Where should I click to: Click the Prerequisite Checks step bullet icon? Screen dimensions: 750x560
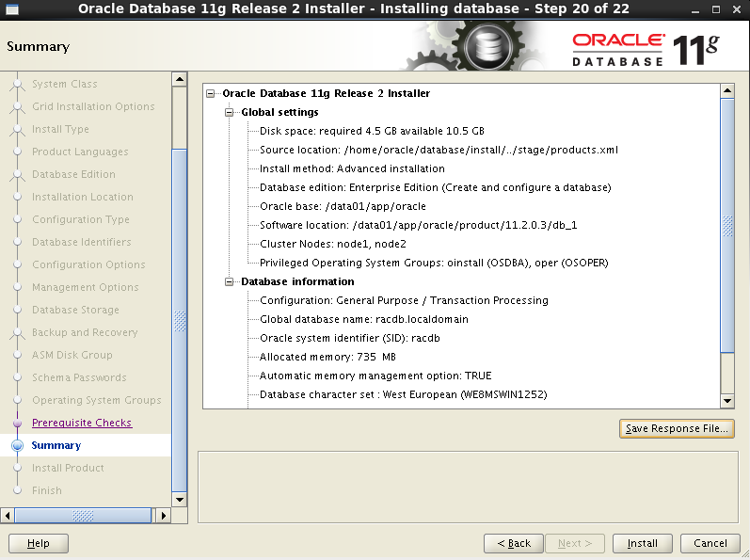coord(17,424)
